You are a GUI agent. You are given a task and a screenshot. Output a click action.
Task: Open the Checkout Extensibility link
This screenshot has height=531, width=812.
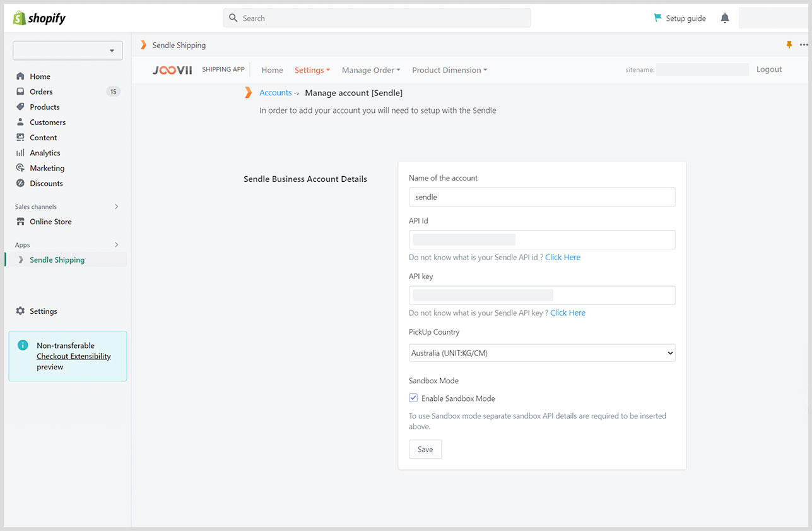click(74, 356)
